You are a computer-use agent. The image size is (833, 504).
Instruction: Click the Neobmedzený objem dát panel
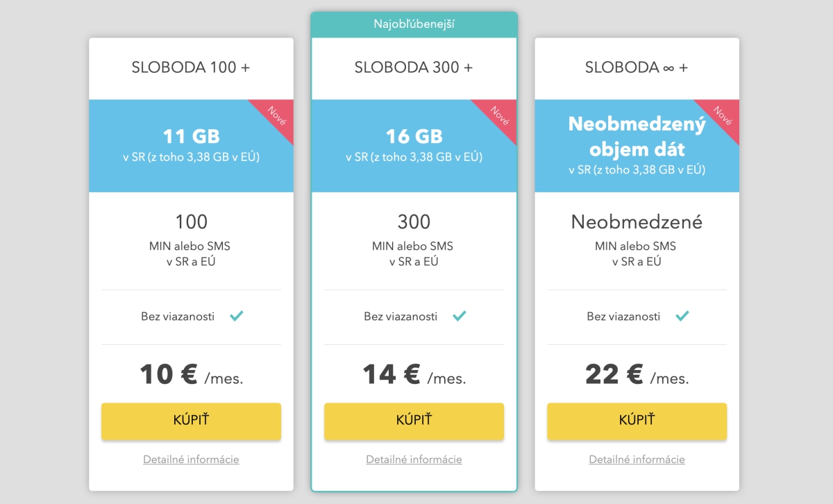(x=637, y=146)
